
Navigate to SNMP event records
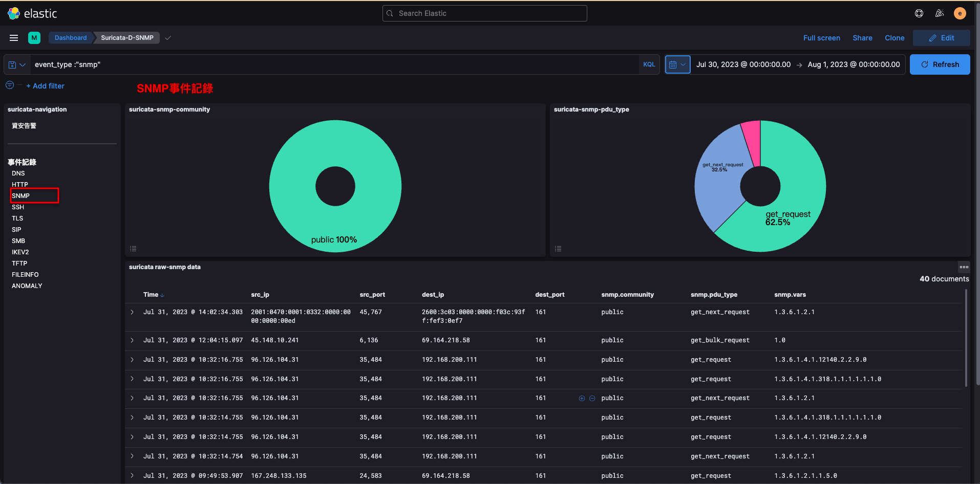[x=21, y=196]
